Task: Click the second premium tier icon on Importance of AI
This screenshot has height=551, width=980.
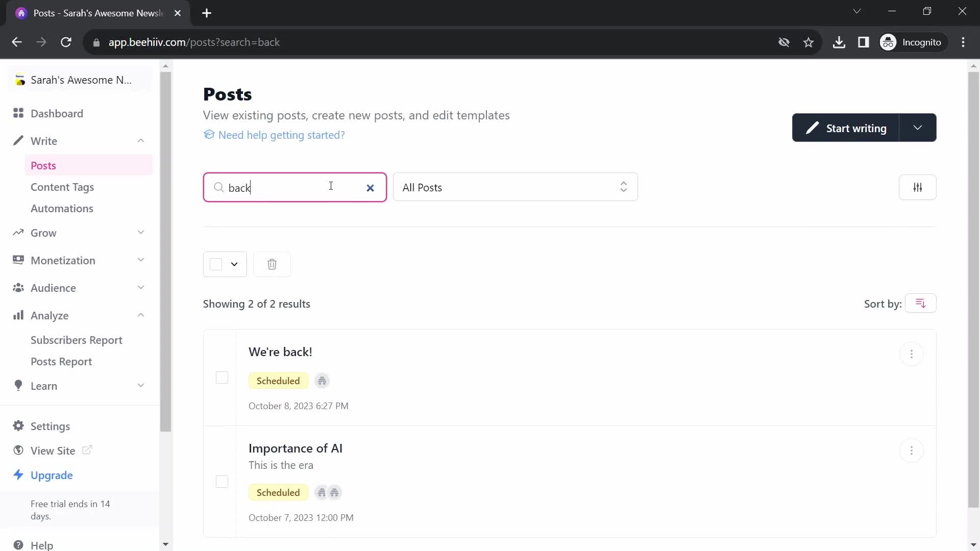Action: click(x=334, y=492)
